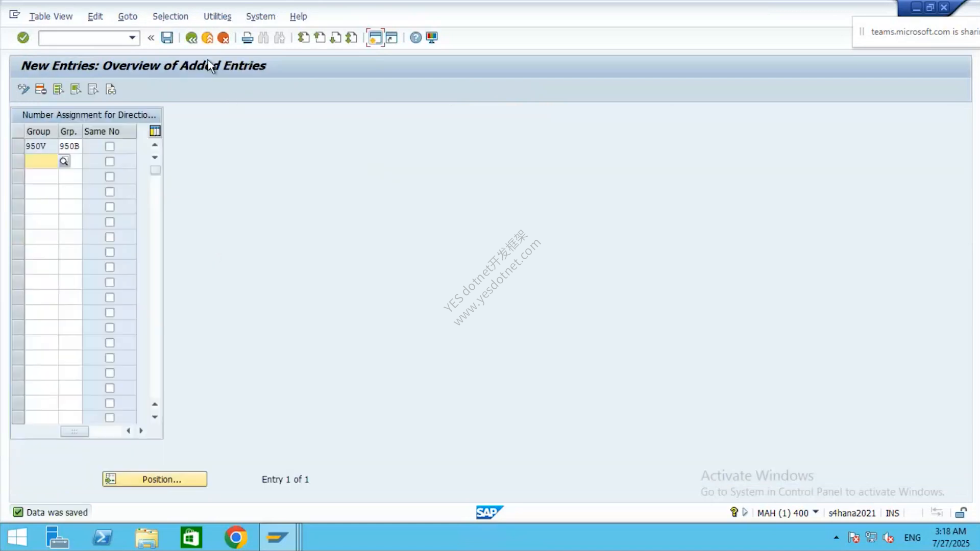The width and height of the screenshot is (980, 551).
Task: Print with the printer toolbar icon
Action: tap(248, 38)
